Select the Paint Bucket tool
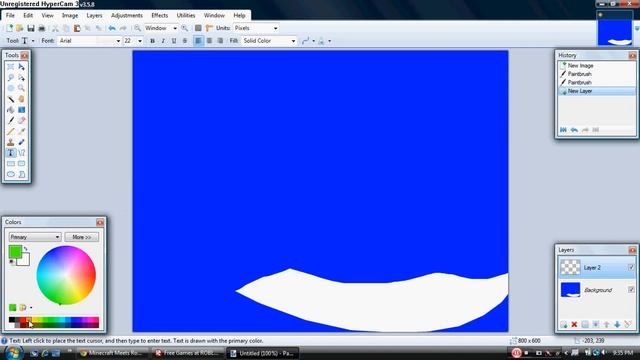The image size is (640, 360). (11, 110)
